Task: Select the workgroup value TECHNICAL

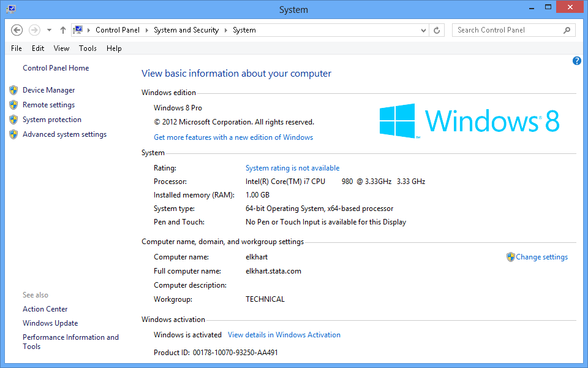Action: tap(265, 300)
